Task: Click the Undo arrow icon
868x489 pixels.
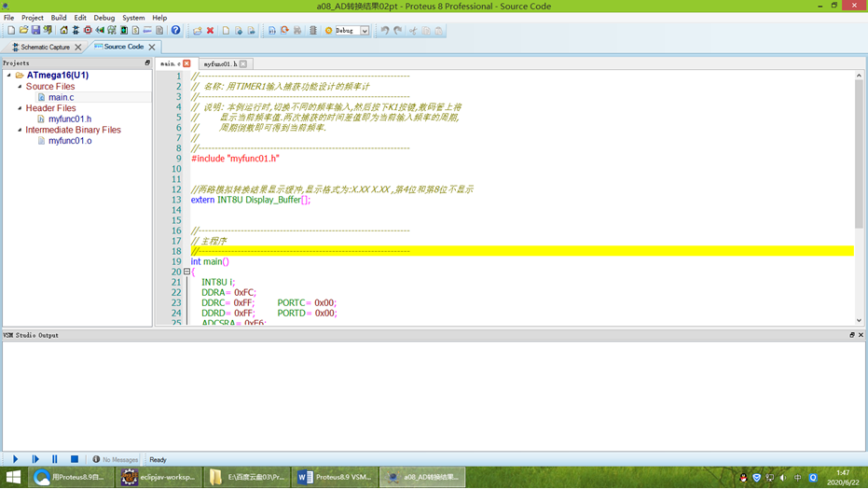Action: point(385,31)
